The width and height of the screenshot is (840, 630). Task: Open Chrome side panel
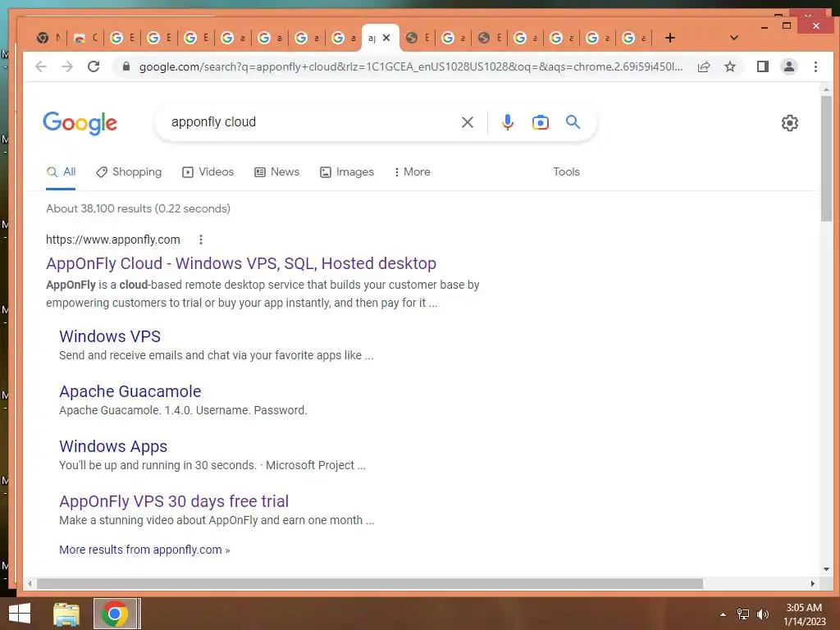point(762,66)
